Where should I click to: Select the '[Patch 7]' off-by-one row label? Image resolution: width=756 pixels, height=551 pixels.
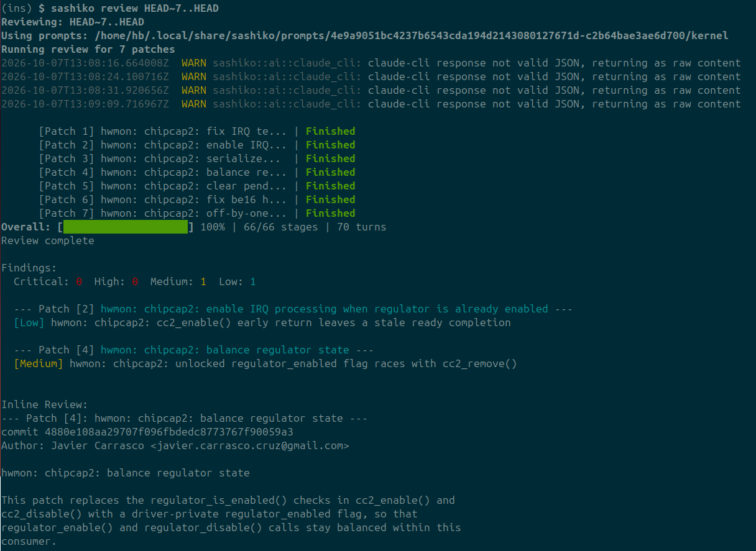(x=163, y=213)
